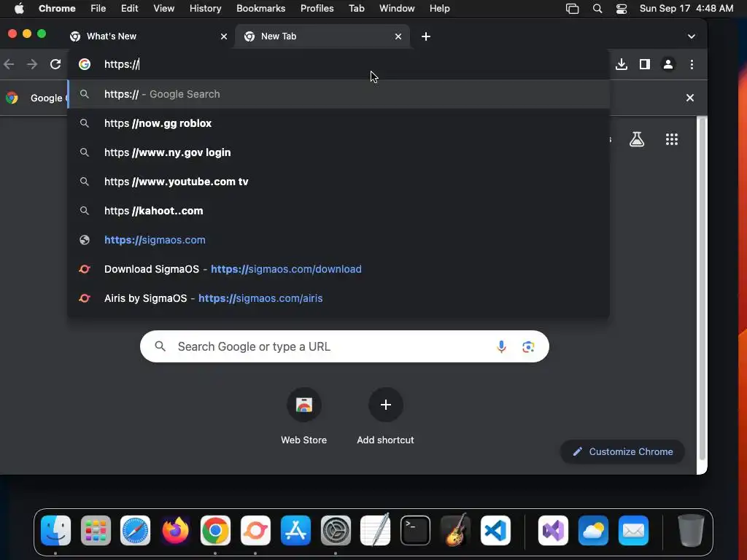Select the https:// Google Search suggestion
The width and height of the screenshot is (747, 560).
[338, 94]
